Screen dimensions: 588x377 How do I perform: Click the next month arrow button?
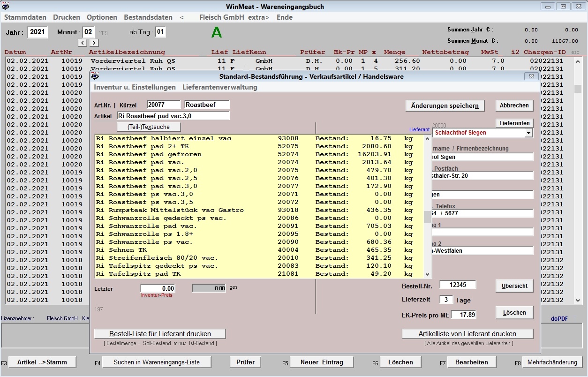(94, 43)
